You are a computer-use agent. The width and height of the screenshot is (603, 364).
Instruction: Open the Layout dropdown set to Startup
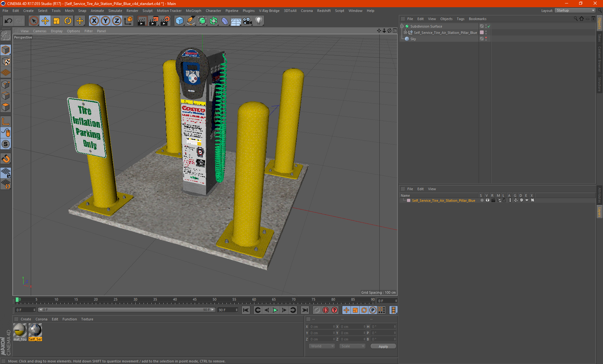(x=575, y=10)
